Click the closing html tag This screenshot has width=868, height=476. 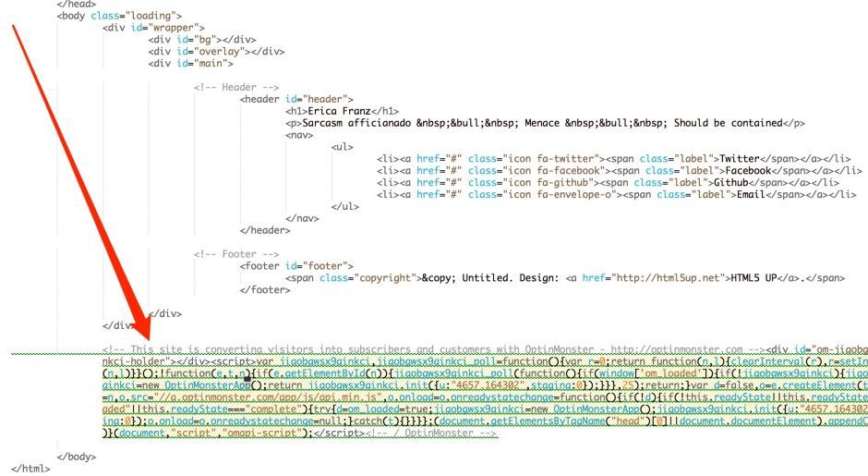30,469
